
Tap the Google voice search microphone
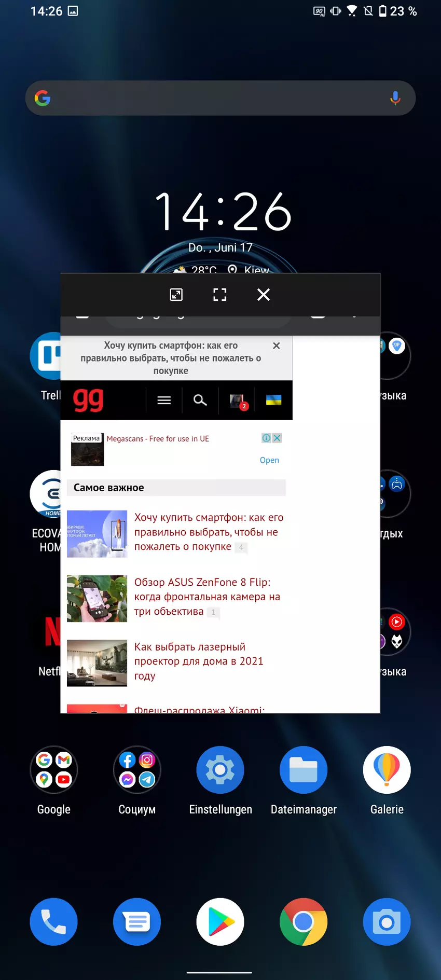pos(395,98)
